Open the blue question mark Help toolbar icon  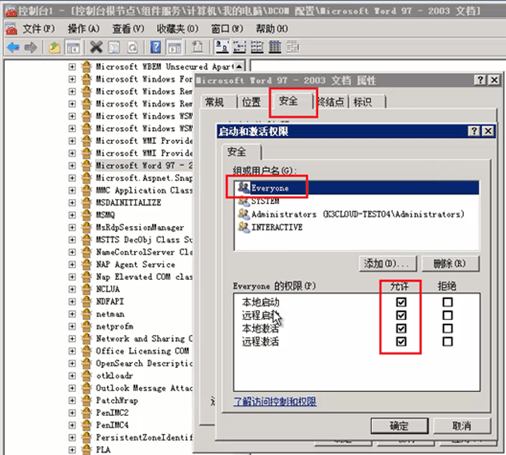point(155,47)
